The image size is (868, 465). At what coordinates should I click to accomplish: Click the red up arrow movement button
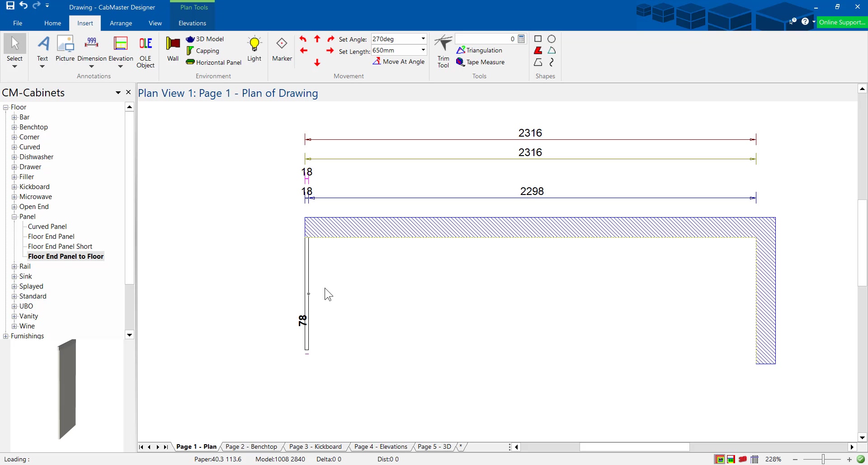point(317,39)
